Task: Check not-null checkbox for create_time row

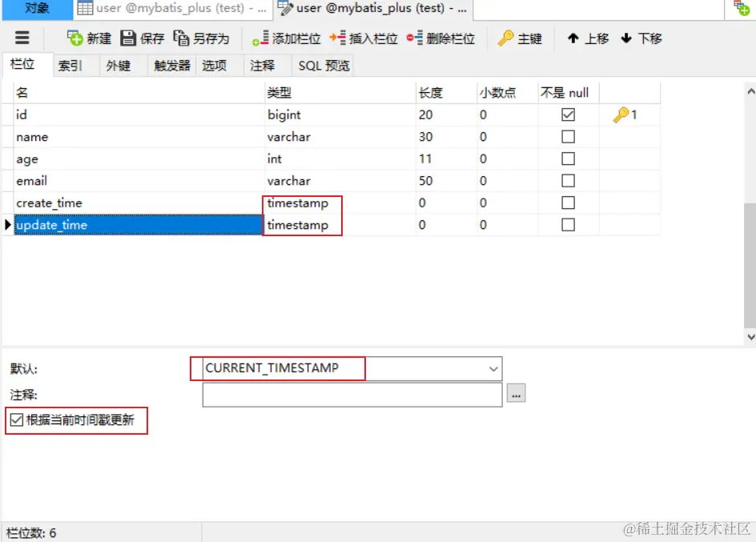Action: (568, 203)
